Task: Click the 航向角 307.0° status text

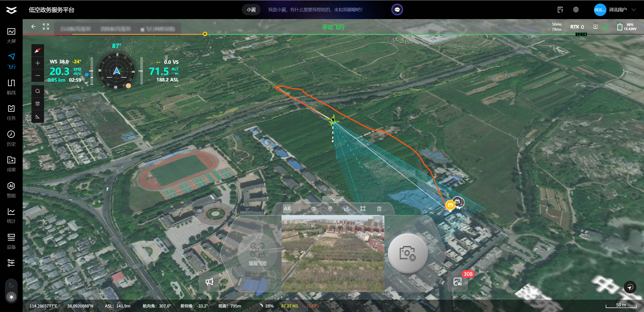Action: point(156,306)
